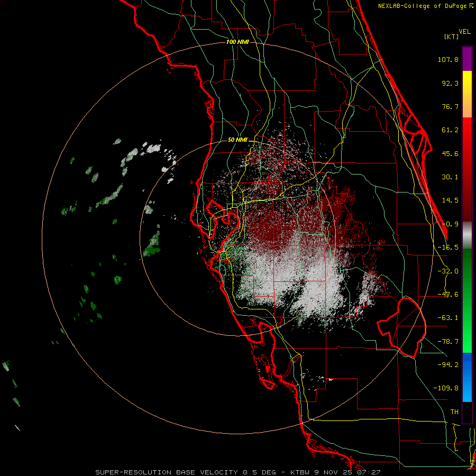Click the 100 NMI range ring label
Screen dimensions: 476x476
[237, 42]
